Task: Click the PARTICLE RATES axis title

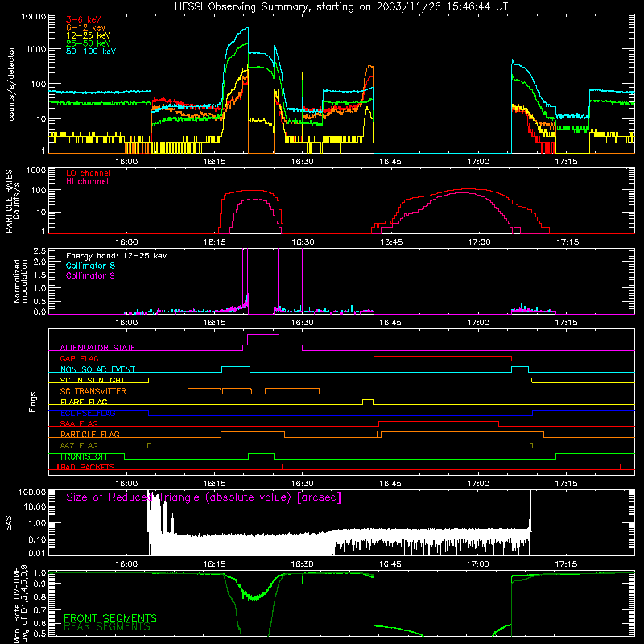Action: point(9,200)
